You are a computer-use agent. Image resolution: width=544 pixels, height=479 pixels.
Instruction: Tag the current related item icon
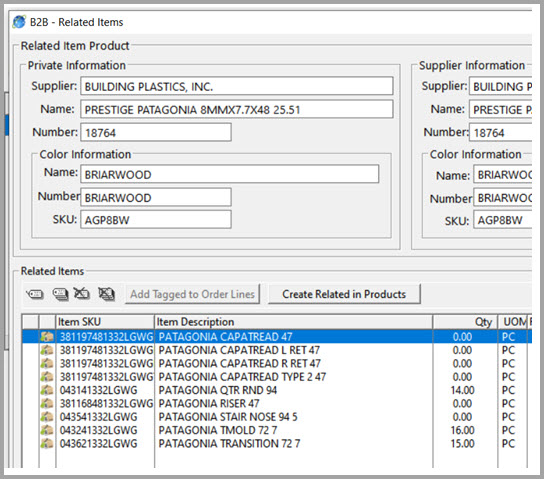pos(35,294)
